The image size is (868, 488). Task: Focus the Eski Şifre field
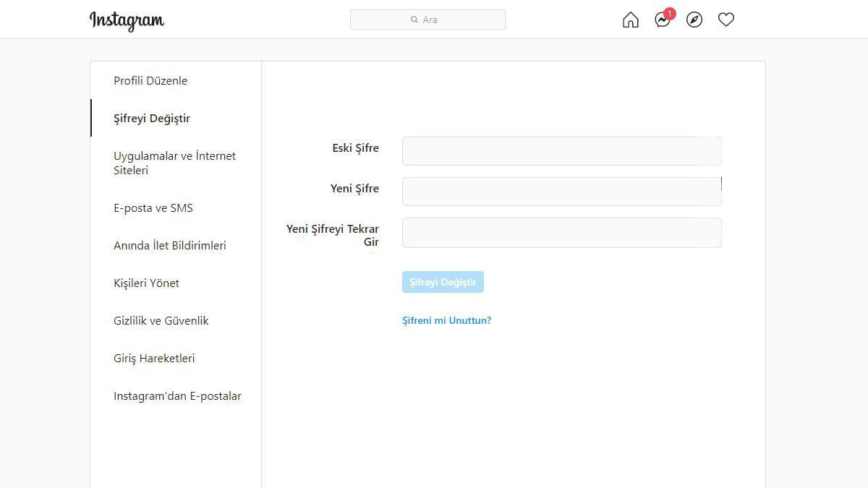click(x=561, y=151)
